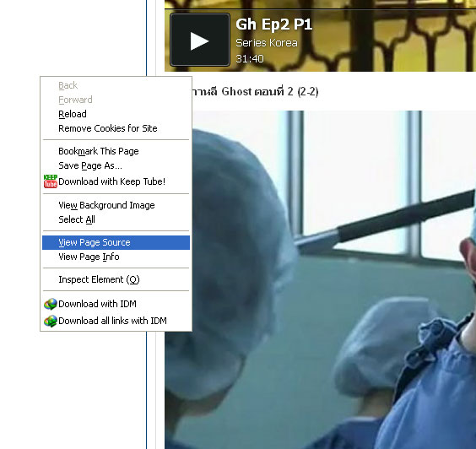Select Reload in the context menu
Viewport: 476px width, 449px height.
(116, 114)
